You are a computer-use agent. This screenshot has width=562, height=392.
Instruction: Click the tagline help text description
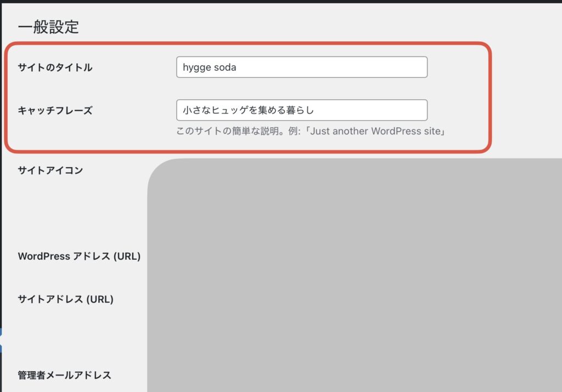[311, 131]
